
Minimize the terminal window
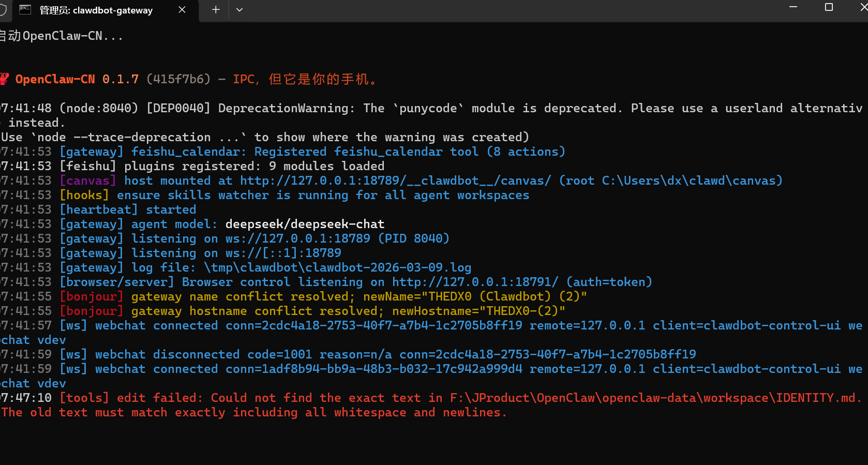[793, 7]
